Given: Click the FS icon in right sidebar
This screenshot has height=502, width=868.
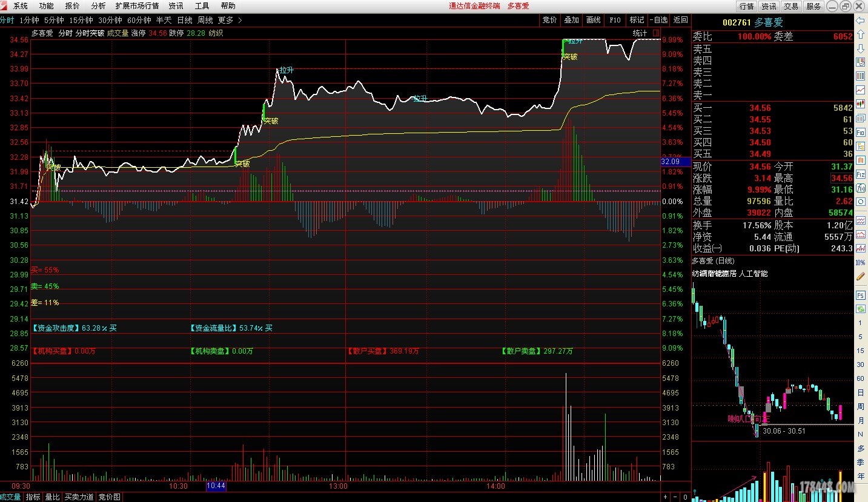Looking at the screenshot, I should coord(860,295).
